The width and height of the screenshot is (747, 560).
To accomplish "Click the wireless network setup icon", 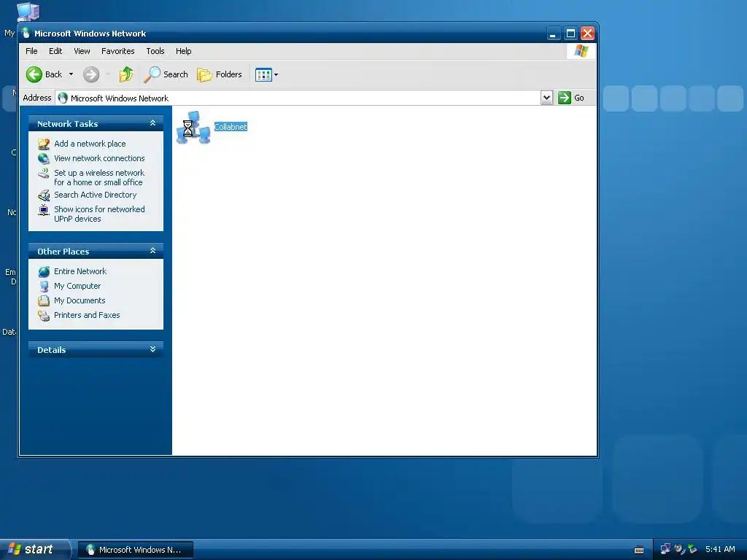I will point(44,174).
